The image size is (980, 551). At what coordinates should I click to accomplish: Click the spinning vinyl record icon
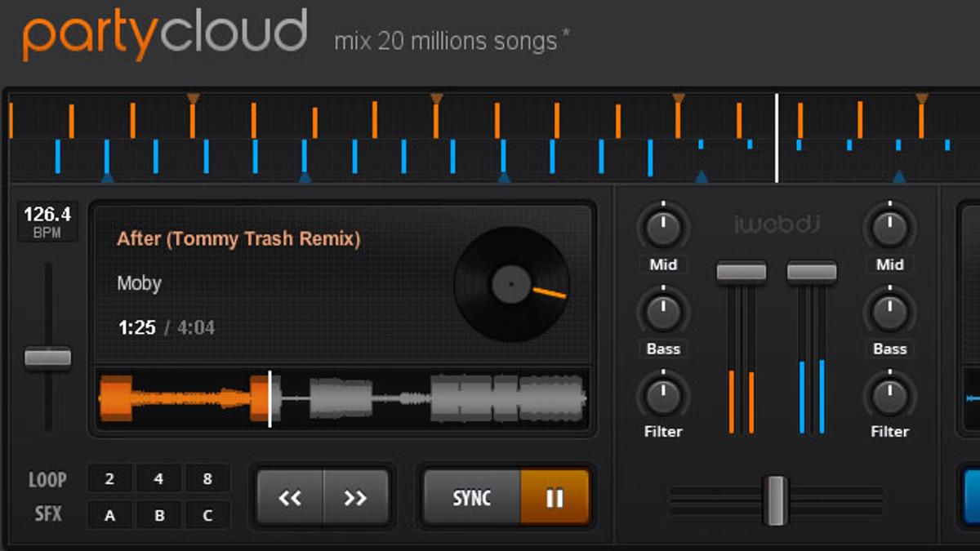coord(511,284)
